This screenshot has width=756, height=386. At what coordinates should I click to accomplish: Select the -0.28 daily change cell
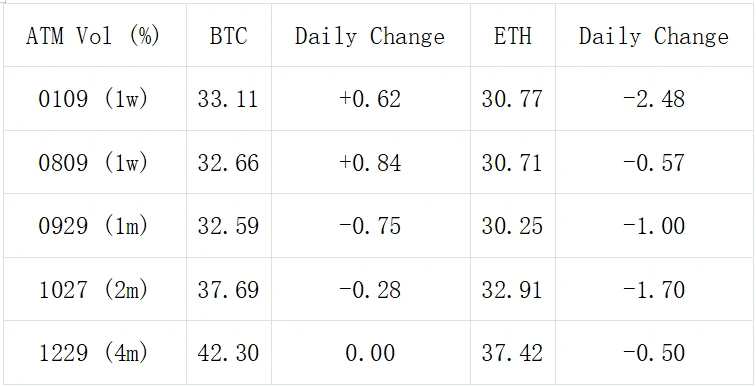tap(371, 290)
